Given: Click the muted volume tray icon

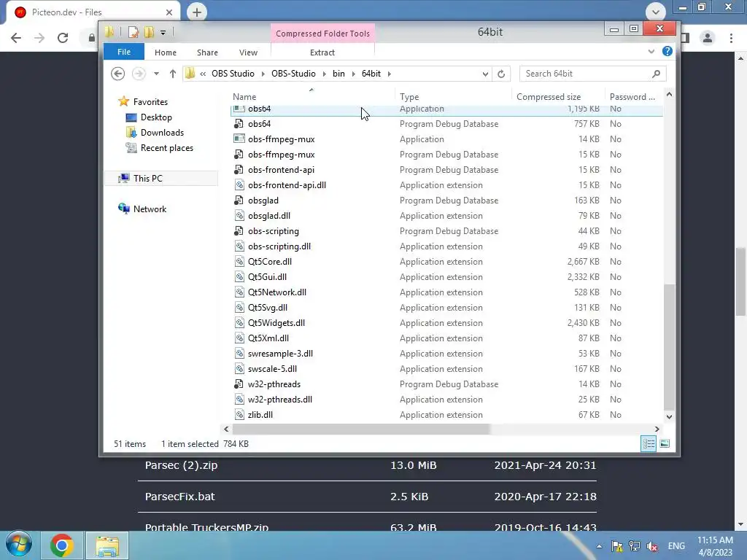Looking at the screenshot, I should (652, 546).
